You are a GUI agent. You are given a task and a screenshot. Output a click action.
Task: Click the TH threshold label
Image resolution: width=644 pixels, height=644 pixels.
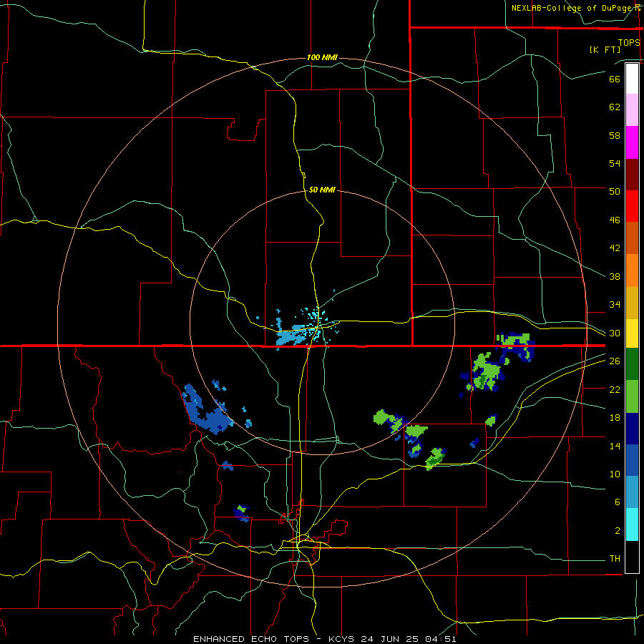(x=615, y=559)
